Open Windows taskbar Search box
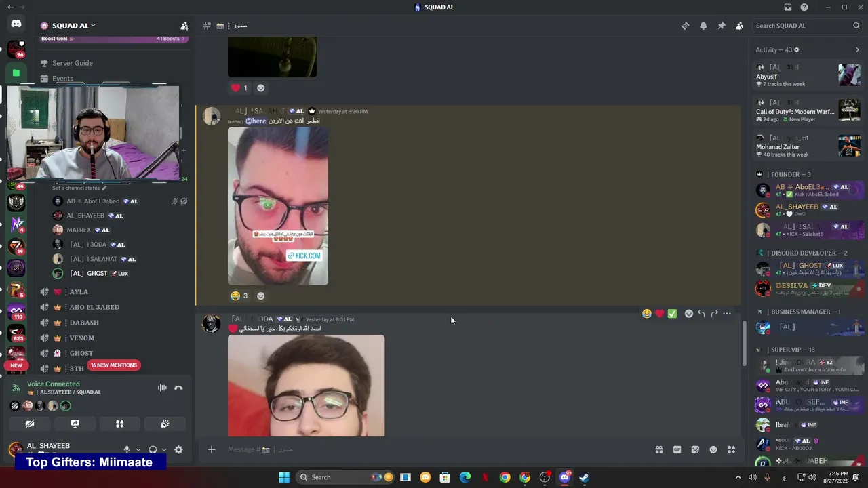 344,477
